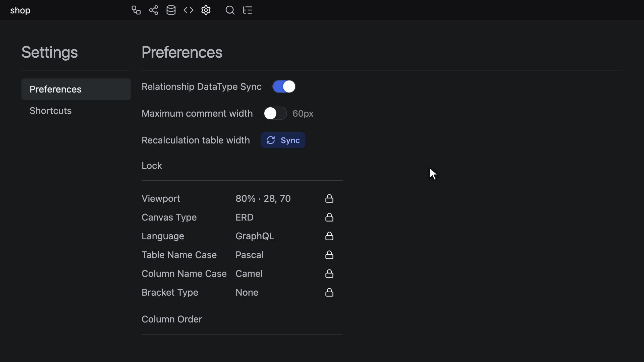Open the generator code icon
The height and width of the screenshot is (362, 644).
click(189, 10)
